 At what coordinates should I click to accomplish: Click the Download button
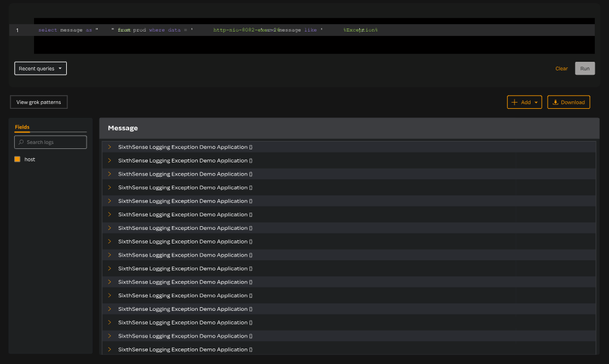click(568, 102)
